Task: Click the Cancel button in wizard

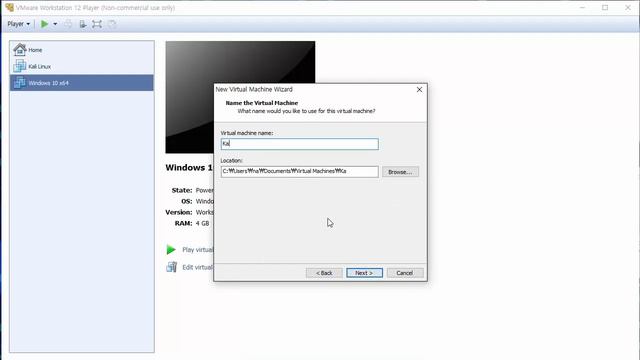Action: point(404,273)
